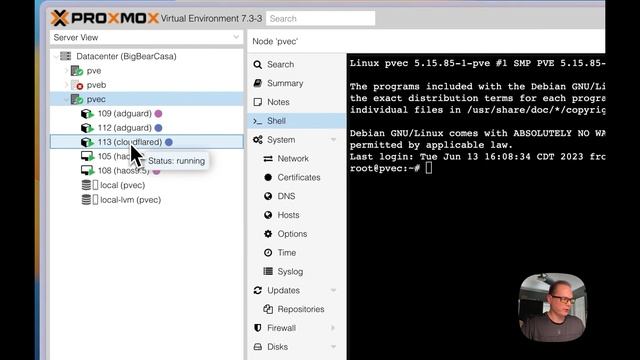Click the pveb offline node icon
The width and height of the screenshot is (640, 360).
(x=77, y=85)
